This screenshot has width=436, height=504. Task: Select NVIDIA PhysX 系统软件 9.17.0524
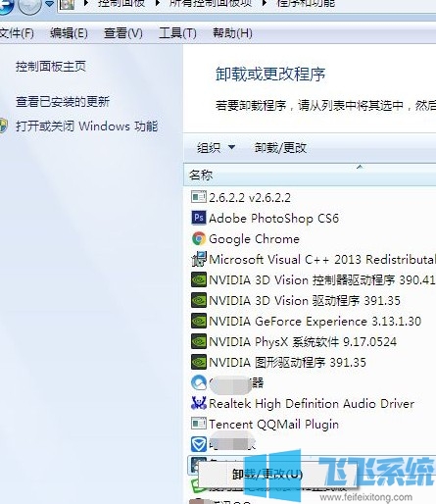303,342
